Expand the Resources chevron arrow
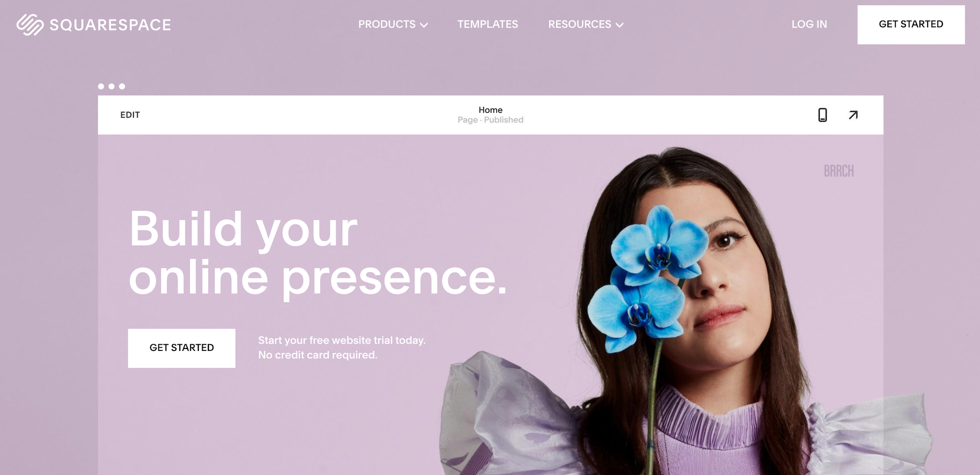The height and width of the screenshot is (475, 980). [619, 25]
